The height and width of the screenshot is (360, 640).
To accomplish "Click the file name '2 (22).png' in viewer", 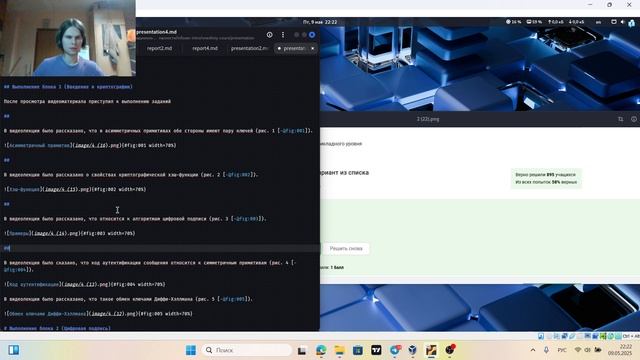I will (x=428, y=119).
